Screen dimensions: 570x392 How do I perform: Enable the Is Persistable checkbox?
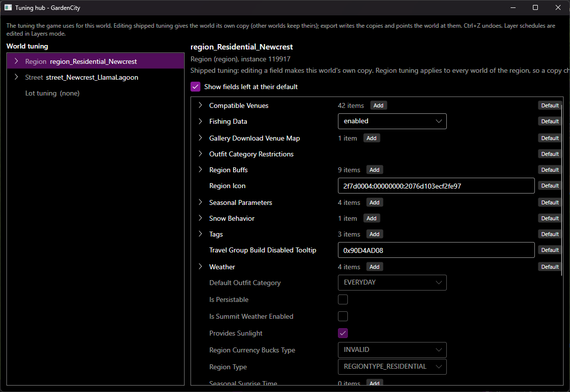[343, 299]
